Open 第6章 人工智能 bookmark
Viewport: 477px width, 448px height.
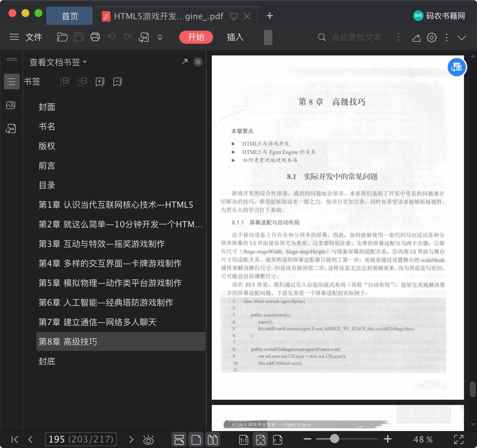point(106,303)
